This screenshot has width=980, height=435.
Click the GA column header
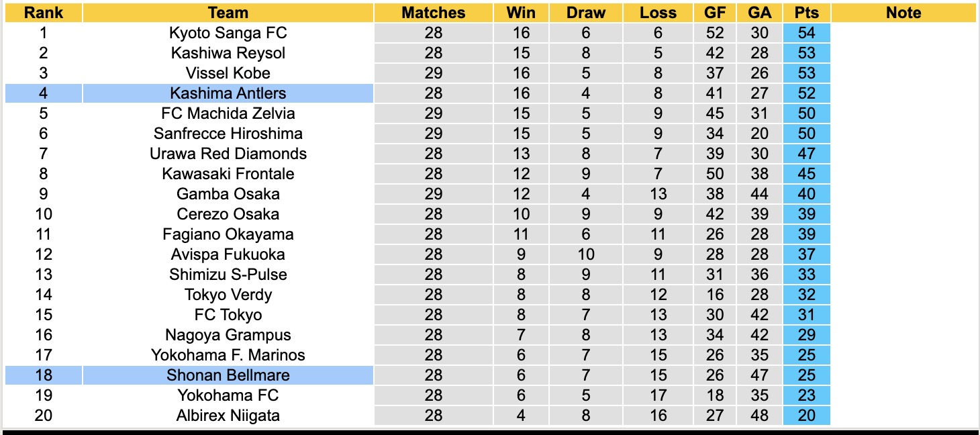pos(760,13)
